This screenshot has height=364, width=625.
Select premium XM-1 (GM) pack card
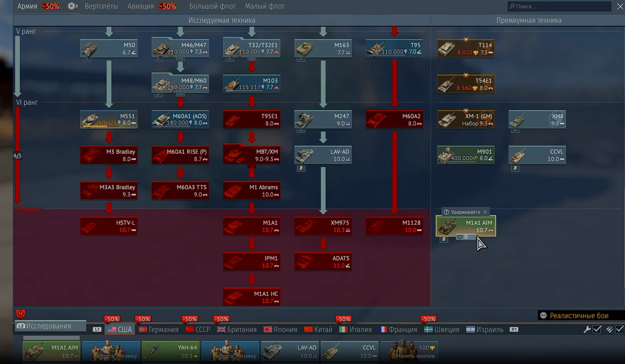click(466, 120)
